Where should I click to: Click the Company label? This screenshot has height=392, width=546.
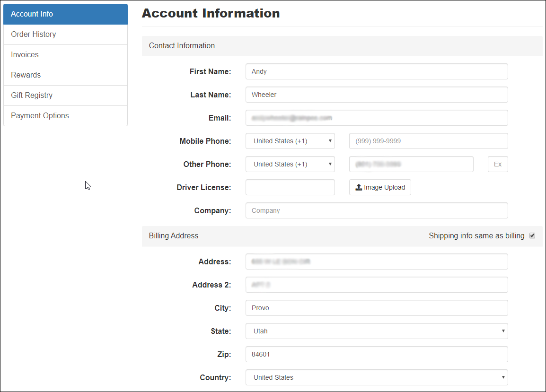coord(212,210)
